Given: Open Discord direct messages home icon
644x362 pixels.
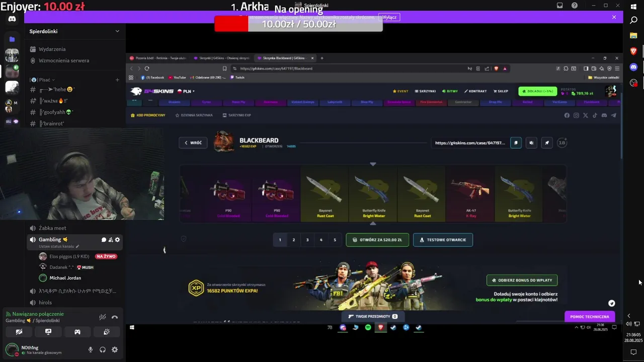Looking at the screenshot, I should click(12, 19).
